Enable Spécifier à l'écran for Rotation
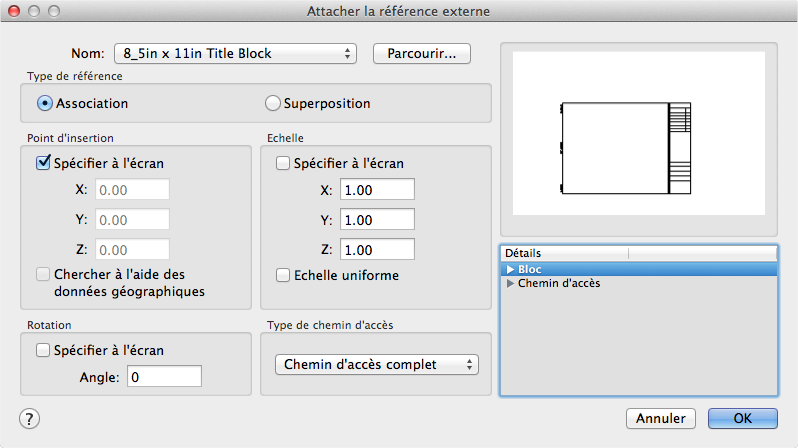798x448 pixels. tap(43, 350)
